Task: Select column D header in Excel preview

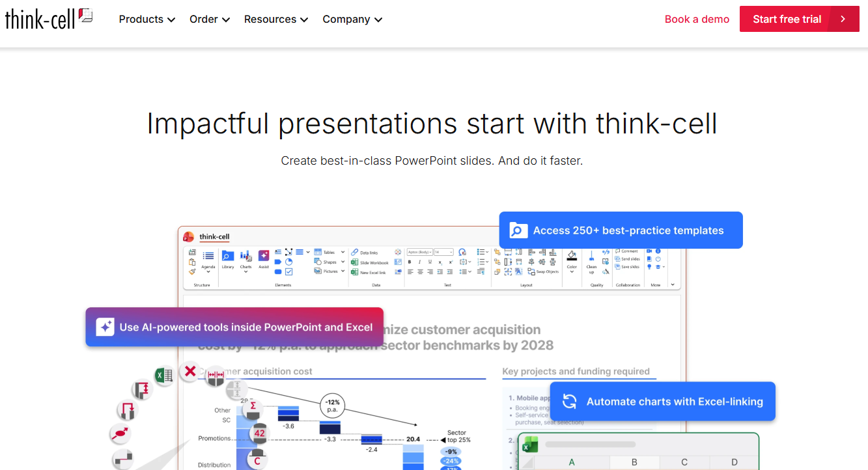Action: point(735,462)
